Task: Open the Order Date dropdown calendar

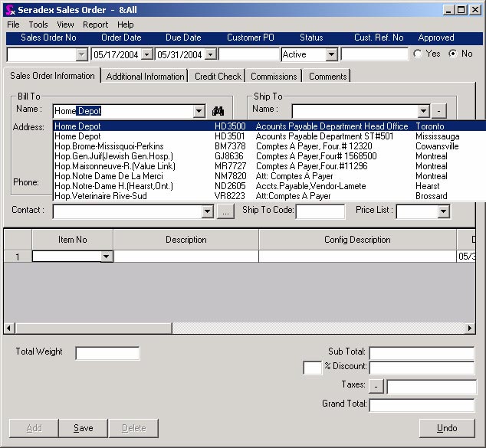Action: pos(146,55)
